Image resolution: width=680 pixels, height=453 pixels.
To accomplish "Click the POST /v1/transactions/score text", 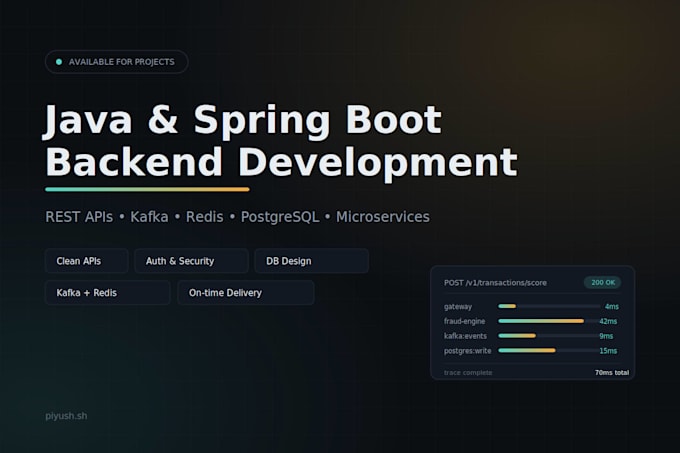I will (x=495, y=283).
